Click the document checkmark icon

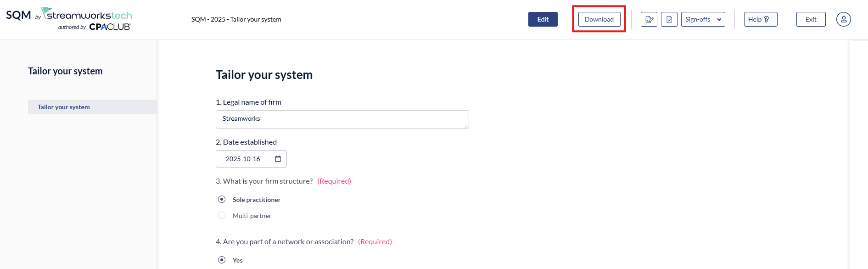tap(669, 19)
